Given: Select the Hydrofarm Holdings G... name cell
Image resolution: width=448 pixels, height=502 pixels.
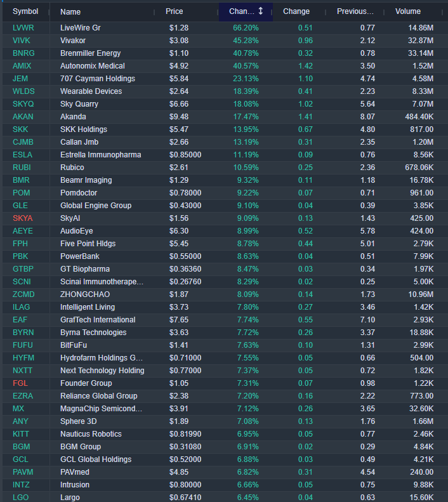Looking at the screenshot, I should (102, 358).
